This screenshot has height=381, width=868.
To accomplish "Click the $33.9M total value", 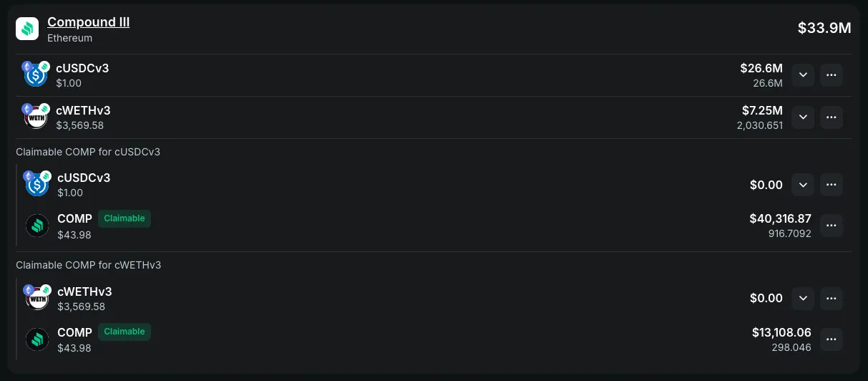I will click(824, 28).
